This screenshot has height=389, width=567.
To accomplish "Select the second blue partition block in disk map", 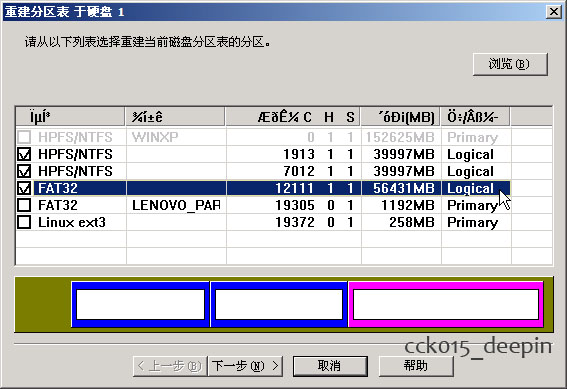I will pyautogui.click(x=279, y=304).
